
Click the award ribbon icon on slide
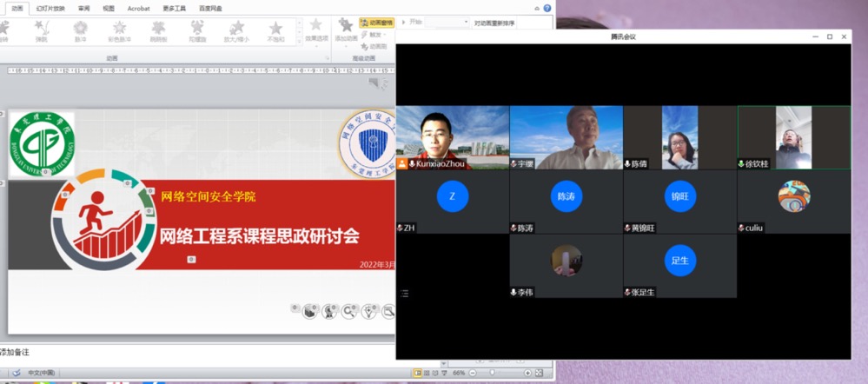tap(330, 312)
